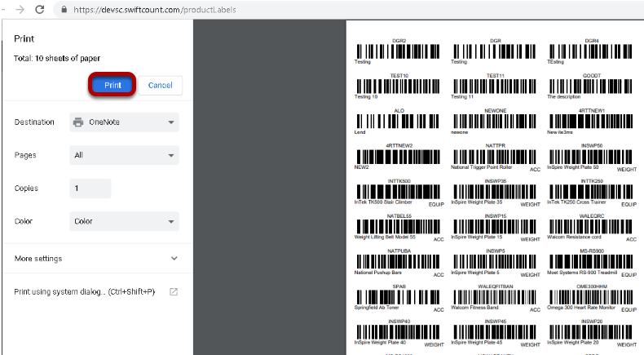Click the WALEQFITBAN barcode
The height and width of the screenshot is (355, 644).
pos(495,297)
